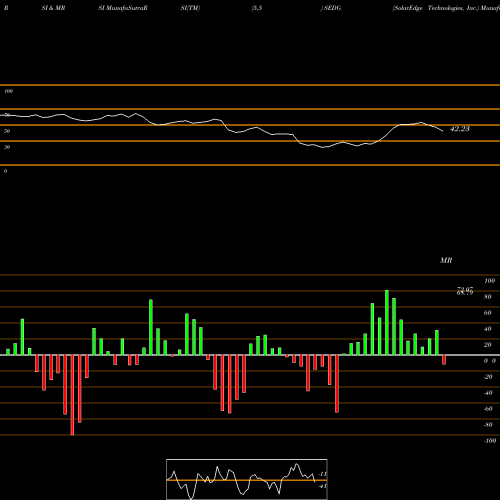Image resolution: width=500 pixels, height=500 pixels.
Task: Click the MR axis label 40
Action: (x=488, y=329)
